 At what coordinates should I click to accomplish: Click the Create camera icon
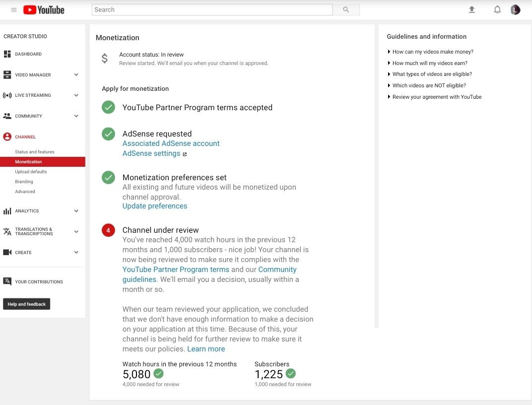[7, 252]
